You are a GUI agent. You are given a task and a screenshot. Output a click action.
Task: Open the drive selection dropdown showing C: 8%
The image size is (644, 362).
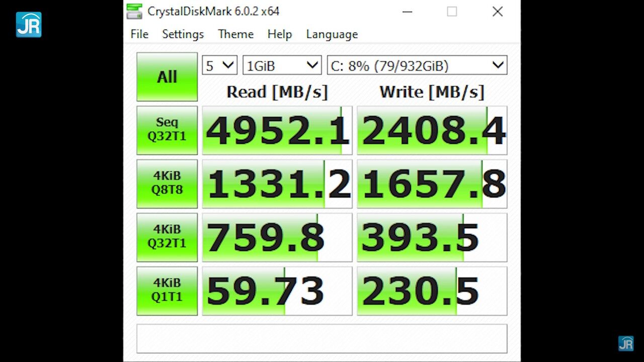417,64
